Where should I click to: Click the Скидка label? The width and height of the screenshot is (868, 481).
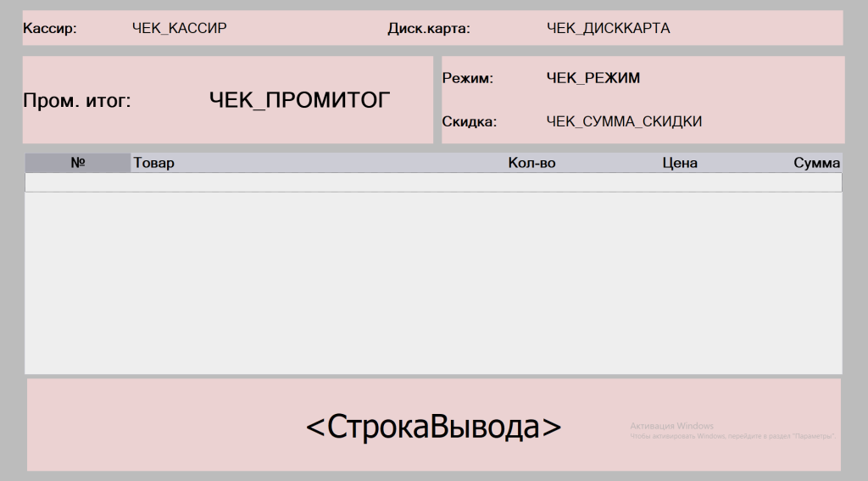(470, 121)
